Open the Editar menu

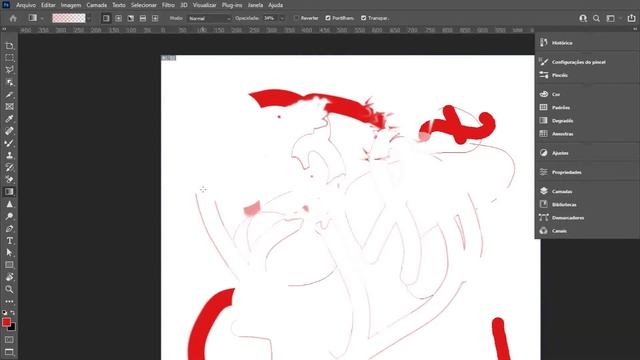click(48, 5)
